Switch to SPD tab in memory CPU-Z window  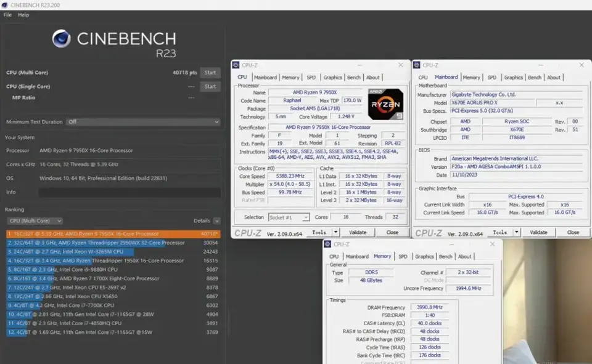pos(403,256)
